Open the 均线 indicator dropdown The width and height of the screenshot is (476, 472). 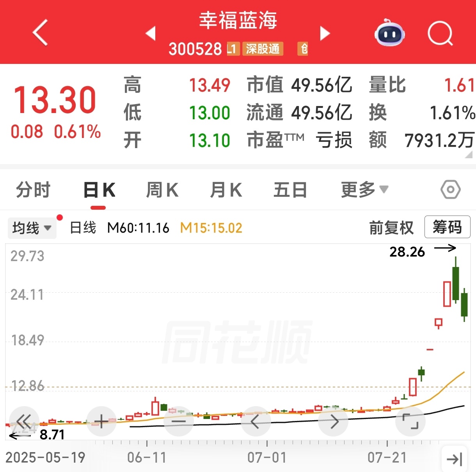[32, 228]
